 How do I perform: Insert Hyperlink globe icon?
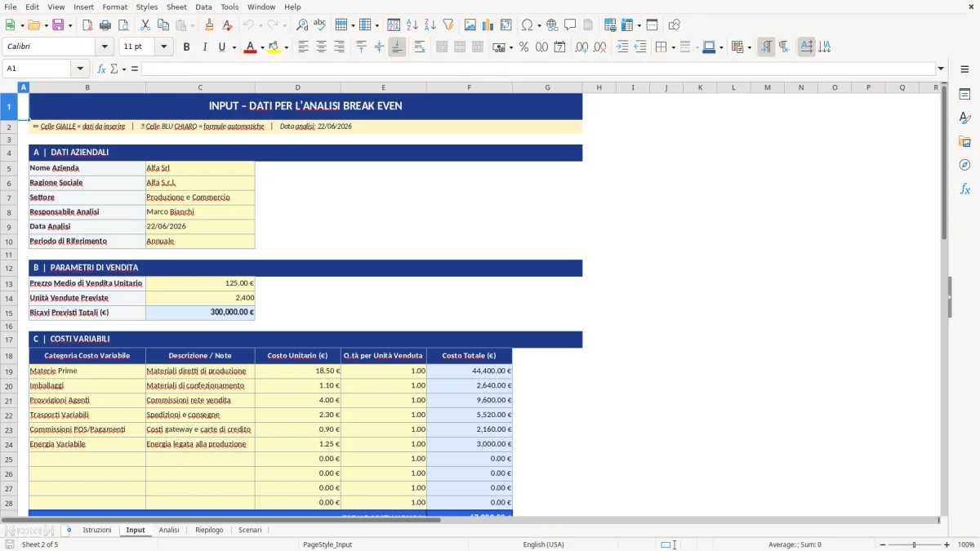coord(553,25)
